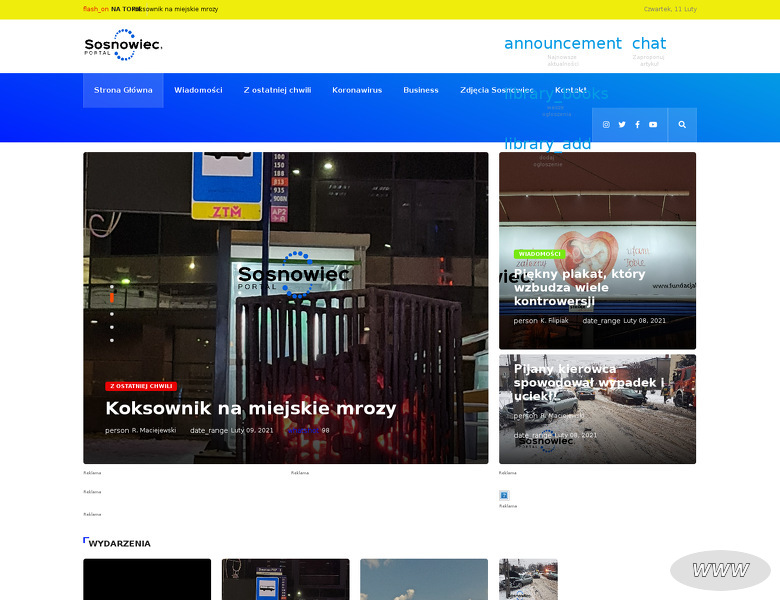Select the first slider dot indicator
780x600 pixels.
(112, 287)
